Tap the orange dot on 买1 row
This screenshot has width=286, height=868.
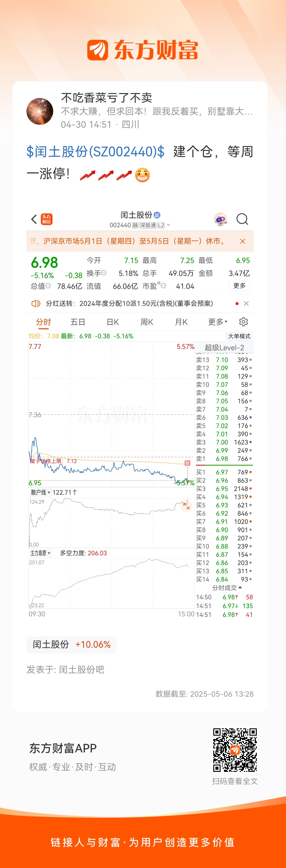(x=250, y=472)
